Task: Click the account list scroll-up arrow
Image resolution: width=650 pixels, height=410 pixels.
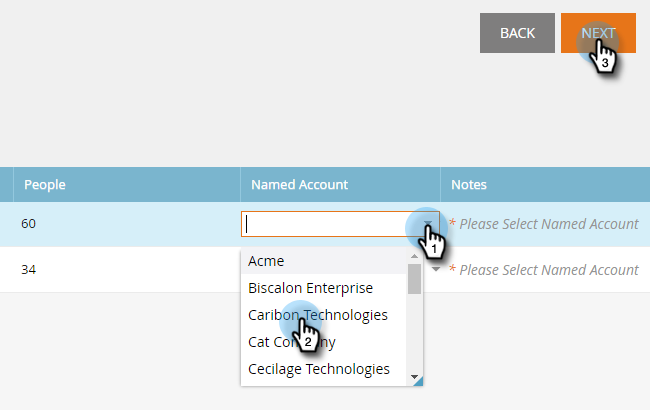Action: click(x=414, y=257)
